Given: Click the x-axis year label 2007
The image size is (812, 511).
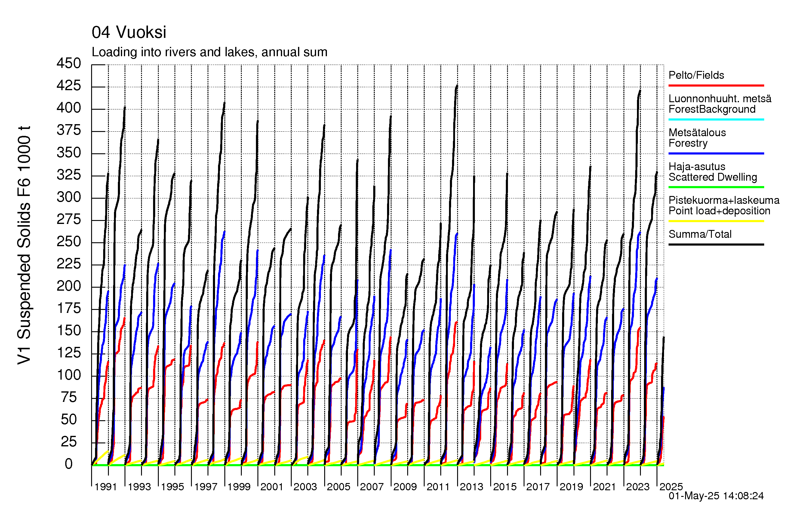Looking at the screenshot, I should (x=372, y=487).
